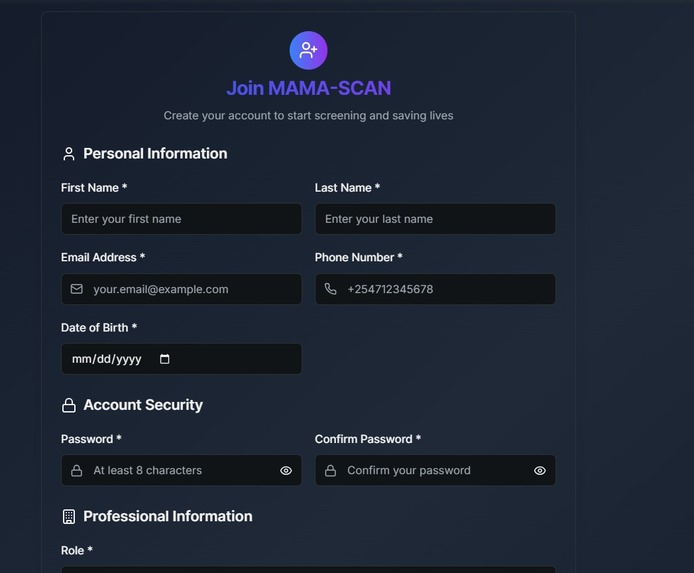Screen dimensions: 694x573
Task: Click the Last Name * label
Action: pyautogui.click(x=347, y=188)
